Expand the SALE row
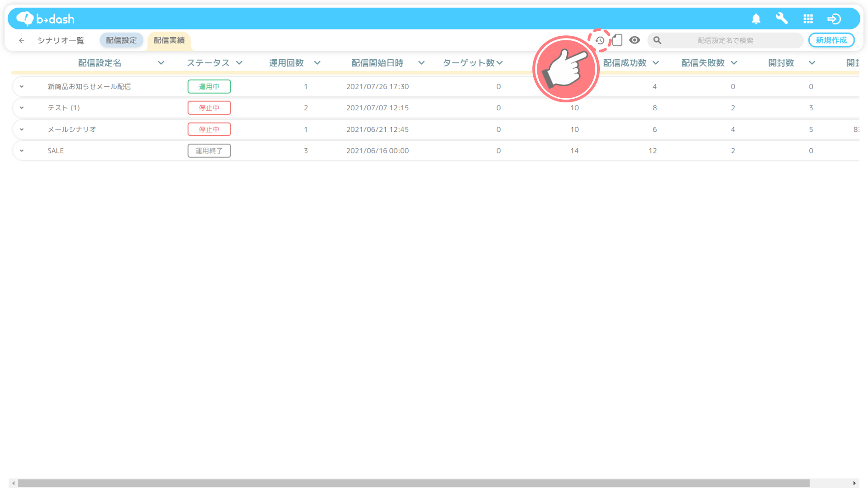This screenshot has height=488, width=868. coord(22,151)
